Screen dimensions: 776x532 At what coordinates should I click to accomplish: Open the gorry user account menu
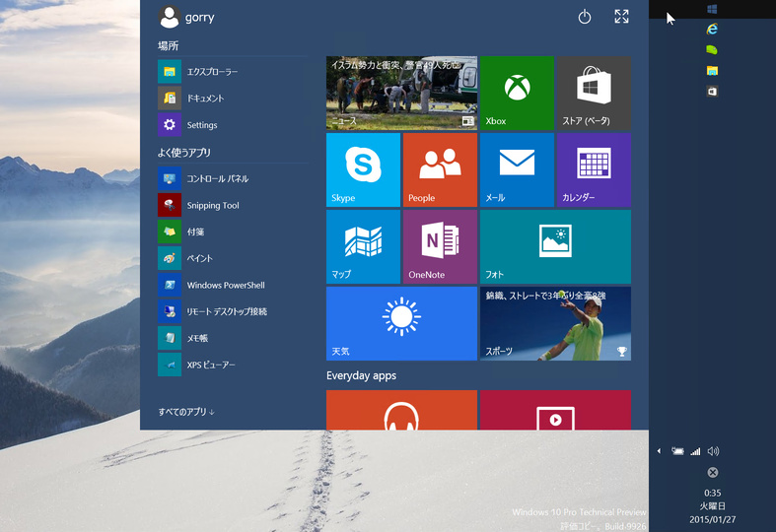(187, 17)
